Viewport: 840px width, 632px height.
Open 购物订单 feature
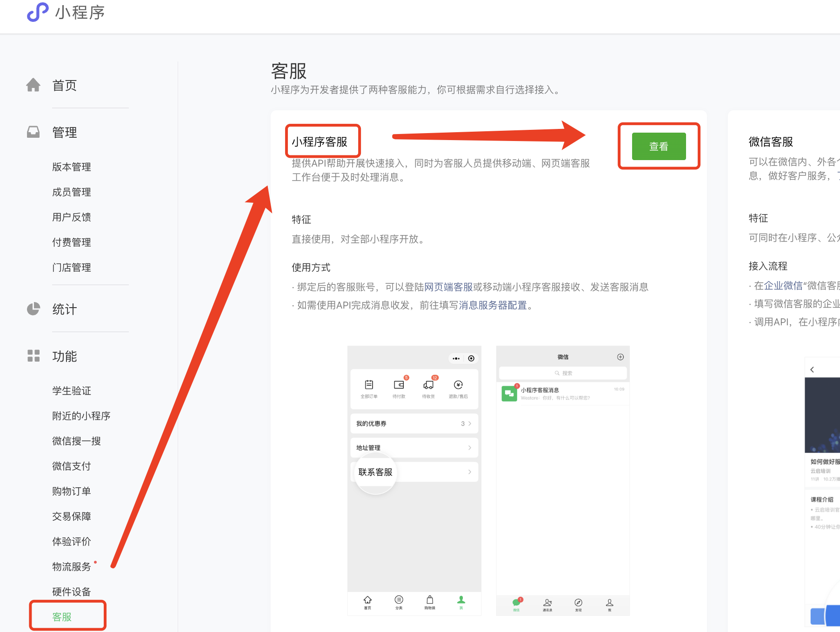(x=72, y=491)
